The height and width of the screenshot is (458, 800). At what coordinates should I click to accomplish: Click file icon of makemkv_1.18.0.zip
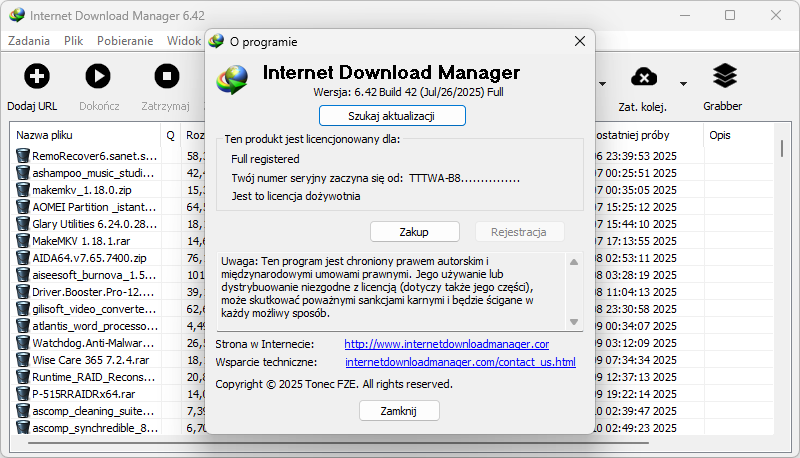point(22,190)
